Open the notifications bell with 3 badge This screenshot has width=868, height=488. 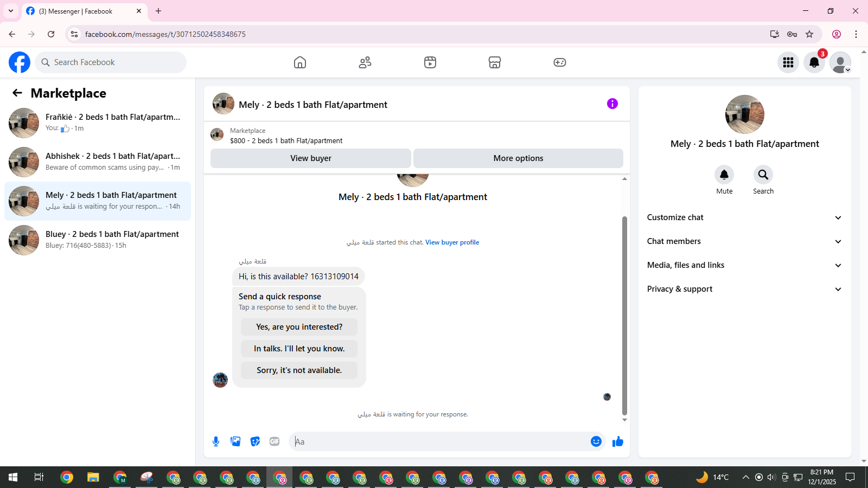pyautogui.click(x=814, y=62)
